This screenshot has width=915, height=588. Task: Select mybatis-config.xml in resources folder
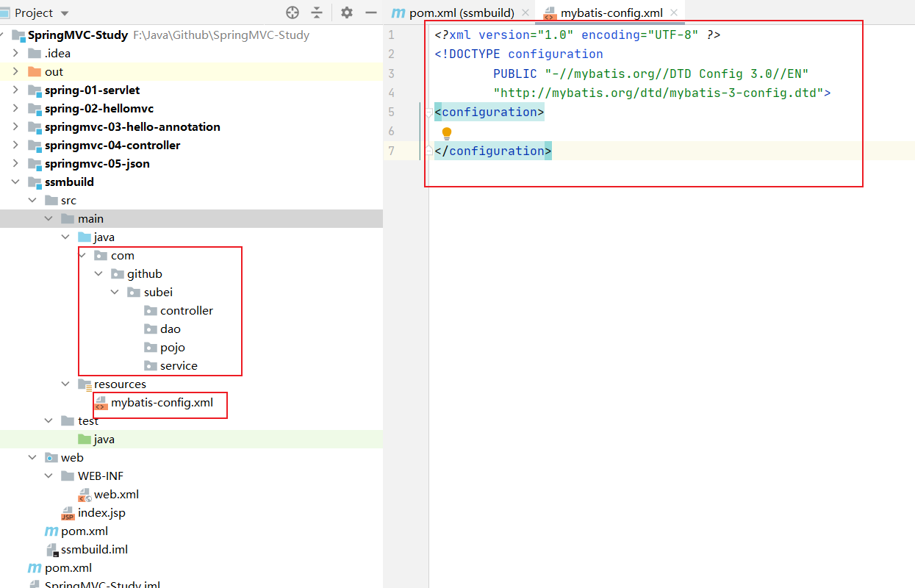coord(162,403)
